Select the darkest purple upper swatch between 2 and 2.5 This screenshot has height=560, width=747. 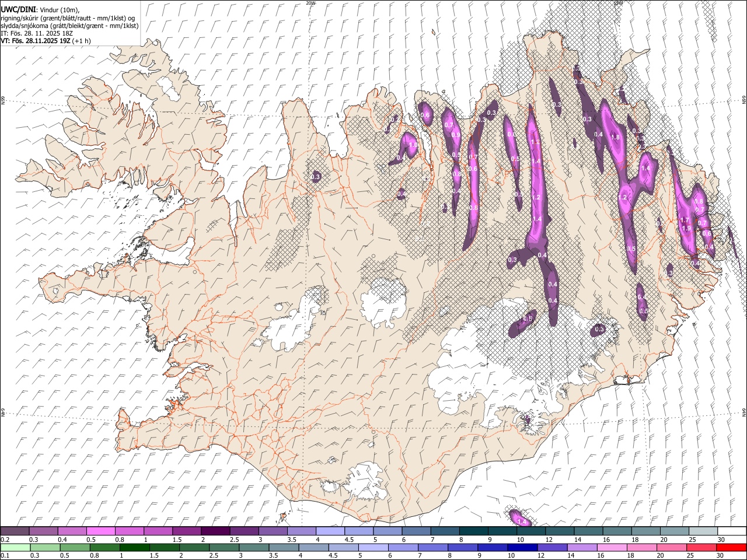215,531
